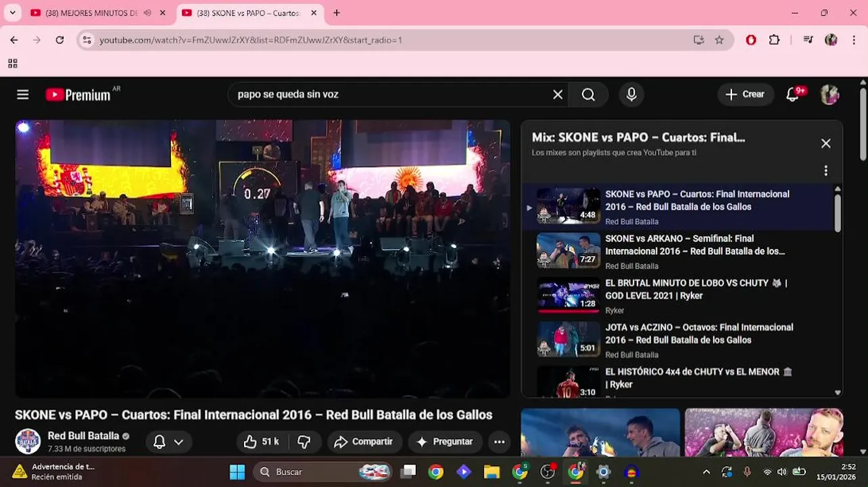Click the playlist scrollbar up arrow
The width and height of the screenshot is (868, 487).
[838, 189]
